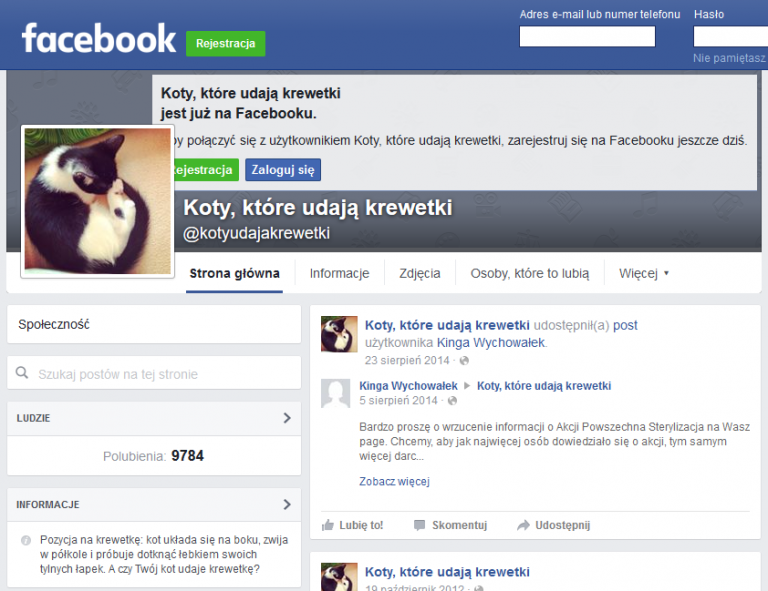Click the Nie pamiętasz link
This screenshot has height=591, width=768.
729,58
